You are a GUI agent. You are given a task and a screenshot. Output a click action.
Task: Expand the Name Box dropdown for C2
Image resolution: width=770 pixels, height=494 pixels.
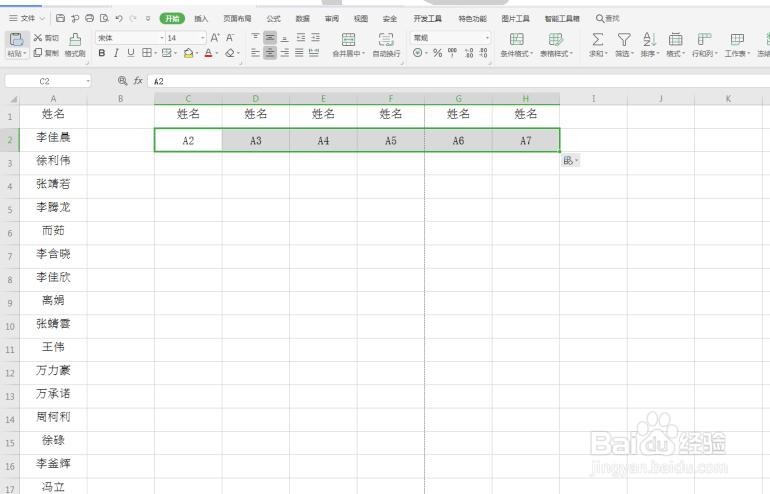(x=88, y=81)
